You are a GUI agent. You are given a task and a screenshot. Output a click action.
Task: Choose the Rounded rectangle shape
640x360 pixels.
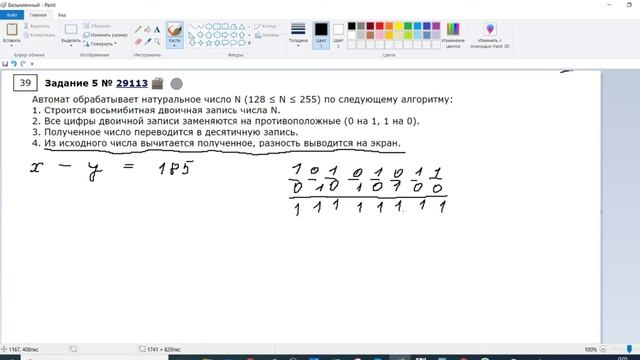click(x=225, y=27)
